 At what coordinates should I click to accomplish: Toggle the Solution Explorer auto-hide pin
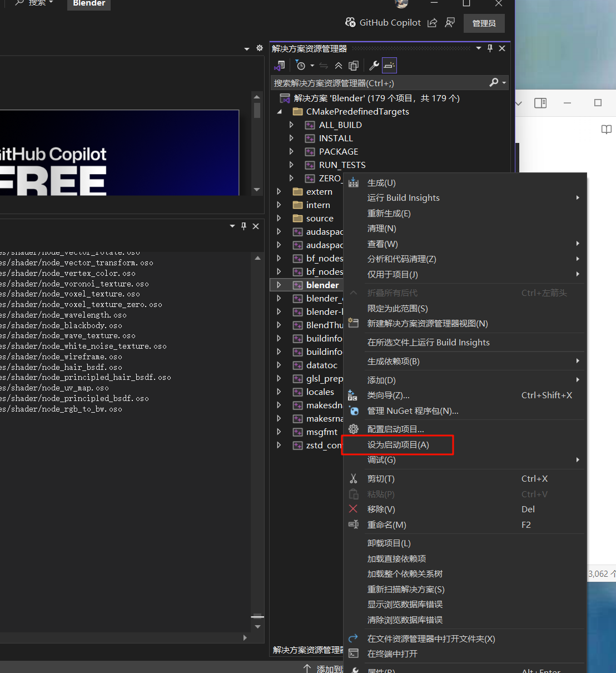click(490, 48)
